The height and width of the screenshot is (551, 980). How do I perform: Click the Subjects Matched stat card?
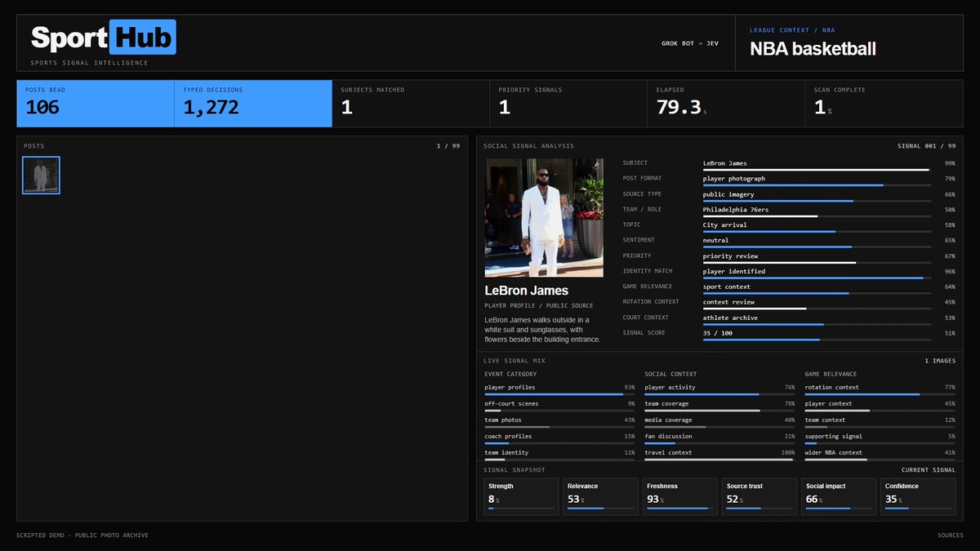click(411, 104)
